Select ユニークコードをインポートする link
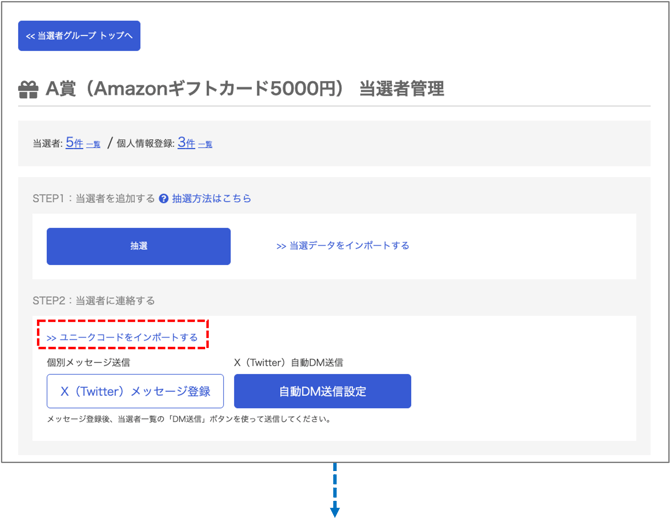Viewport: 670px width, 528px height. (122, 338)
